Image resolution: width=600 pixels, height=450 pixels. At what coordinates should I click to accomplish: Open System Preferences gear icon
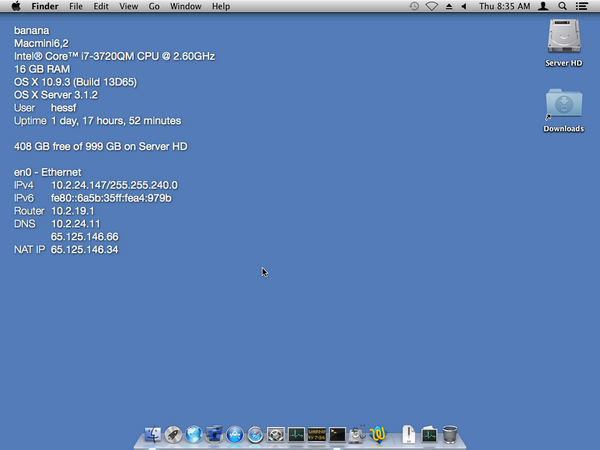(276, 435)
